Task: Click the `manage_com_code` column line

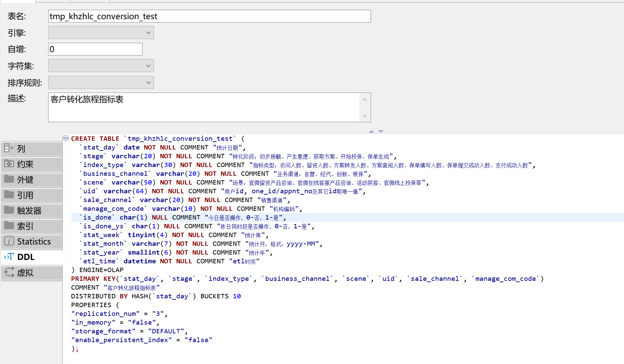Action: 191,209
